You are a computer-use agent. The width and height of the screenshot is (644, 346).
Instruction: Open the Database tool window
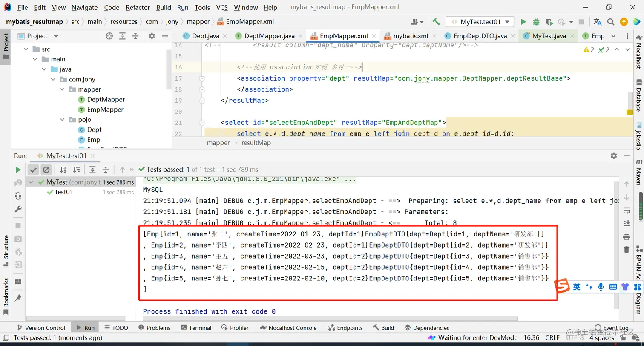pos(639,95)
